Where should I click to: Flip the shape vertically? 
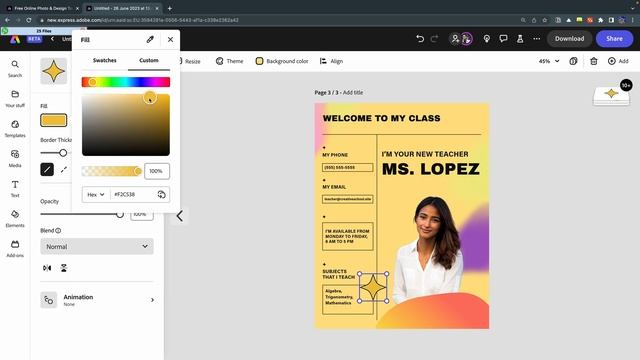pyautogui.click(x=64, y=268)
